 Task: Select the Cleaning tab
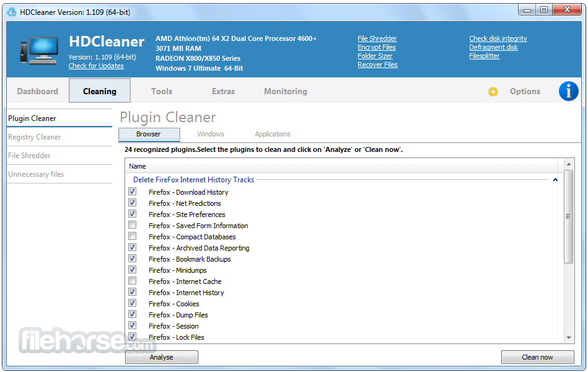click(100, 91)
